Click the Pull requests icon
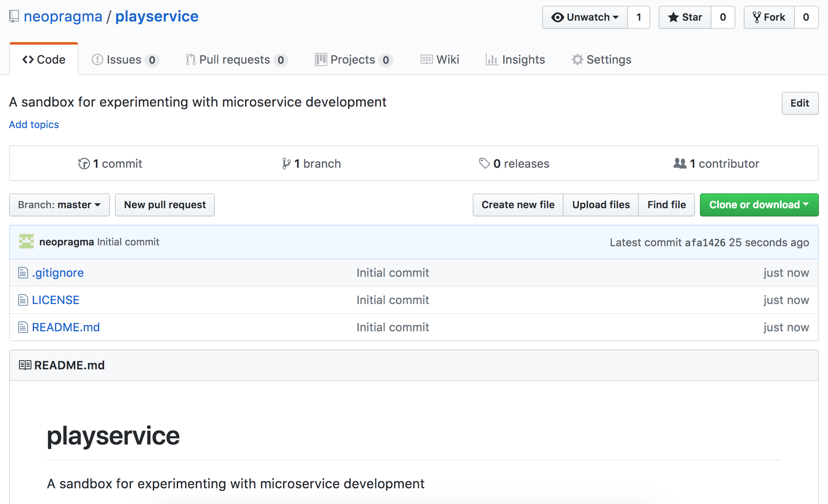 point(190,59)
